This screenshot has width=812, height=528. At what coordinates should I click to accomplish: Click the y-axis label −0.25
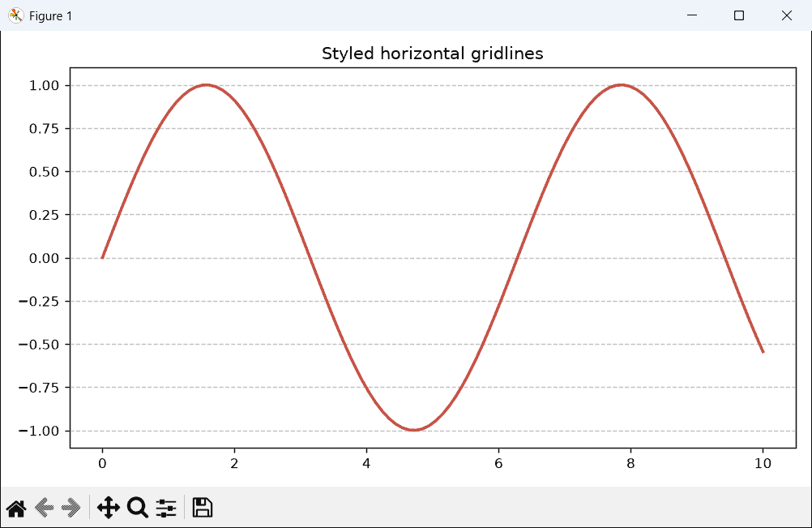point(39,301)
